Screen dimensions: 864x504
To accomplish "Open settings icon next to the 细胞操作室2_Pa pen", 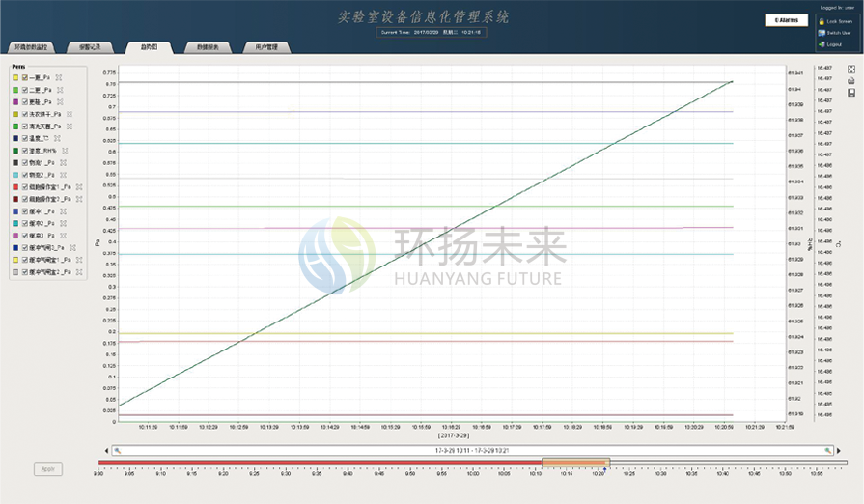I will (79, 199).
